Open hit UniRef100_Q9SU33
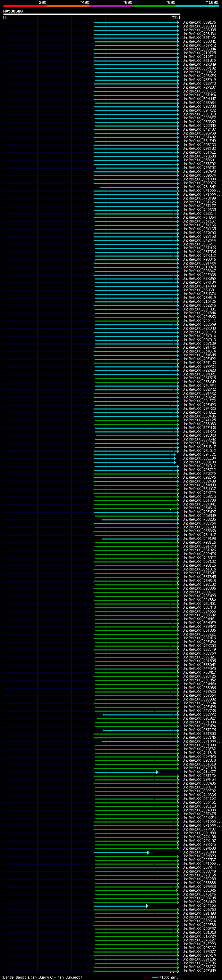Screen dimensions: 222x980 coord(199,26)
